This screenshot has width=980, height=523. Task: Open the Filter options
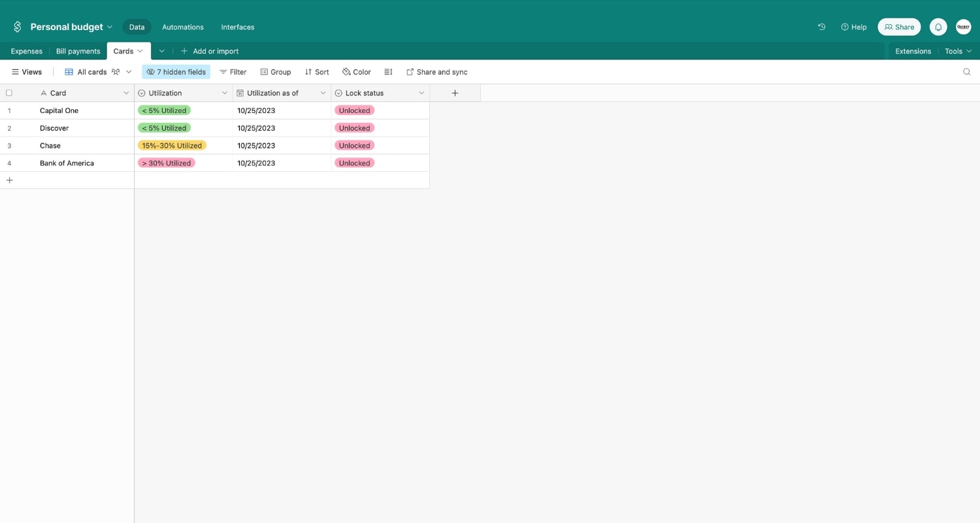(x=233, y=72)
